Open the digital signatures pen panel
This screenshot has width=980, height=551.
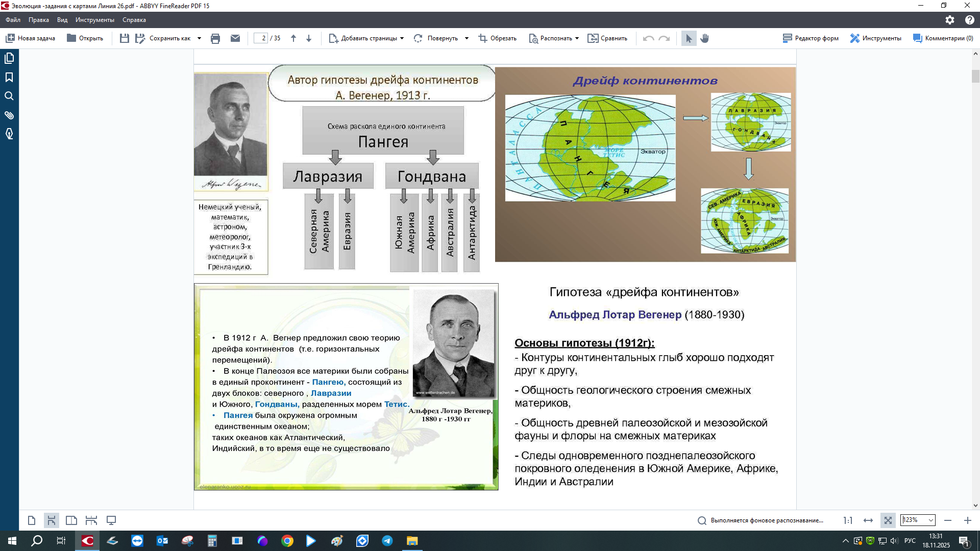click(9, 134)
